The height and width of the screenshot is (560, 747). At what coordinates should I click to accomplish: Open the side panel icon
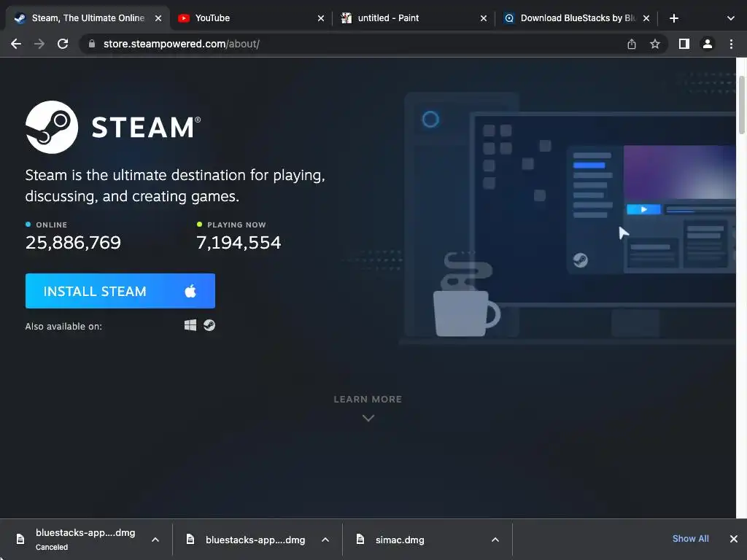(684, 44)
